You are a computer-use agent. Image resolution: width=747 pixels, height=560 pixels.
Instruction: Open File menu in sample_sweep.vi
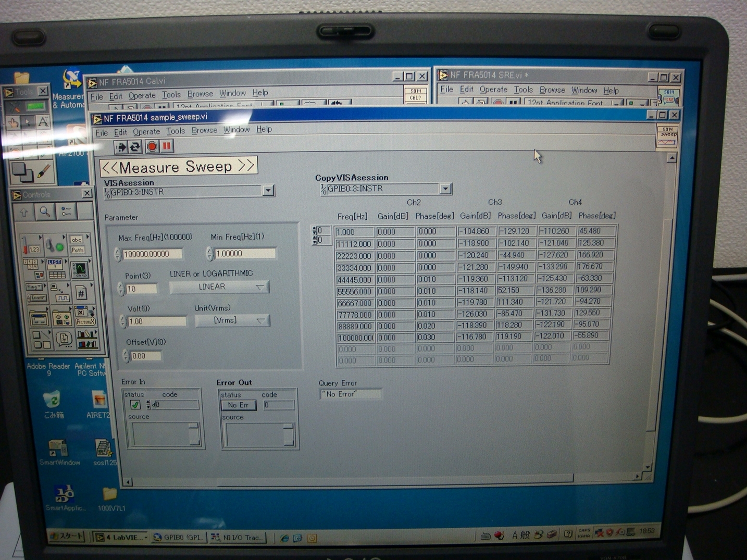pos(102,133)
